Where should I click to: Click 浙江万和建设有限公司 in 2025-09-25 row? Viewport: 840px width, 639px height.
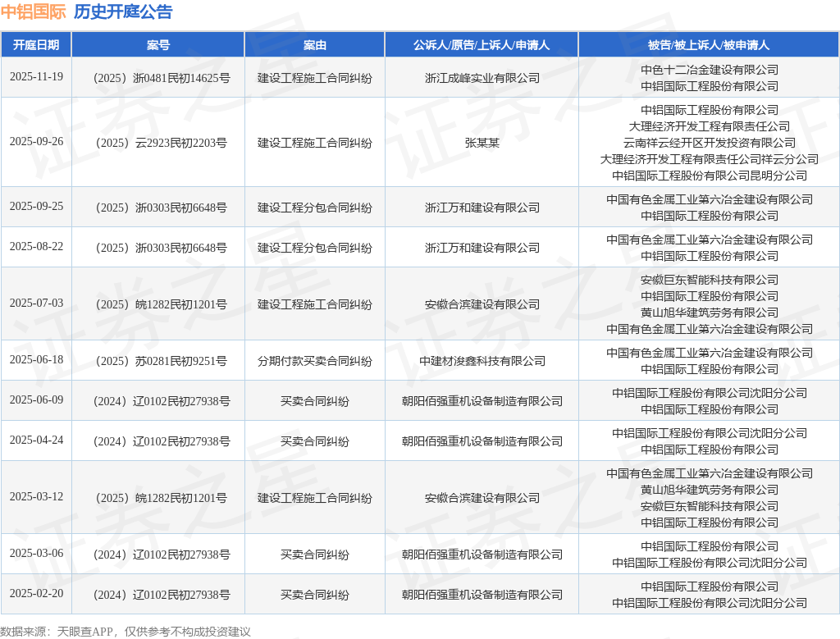pos(482,208)
